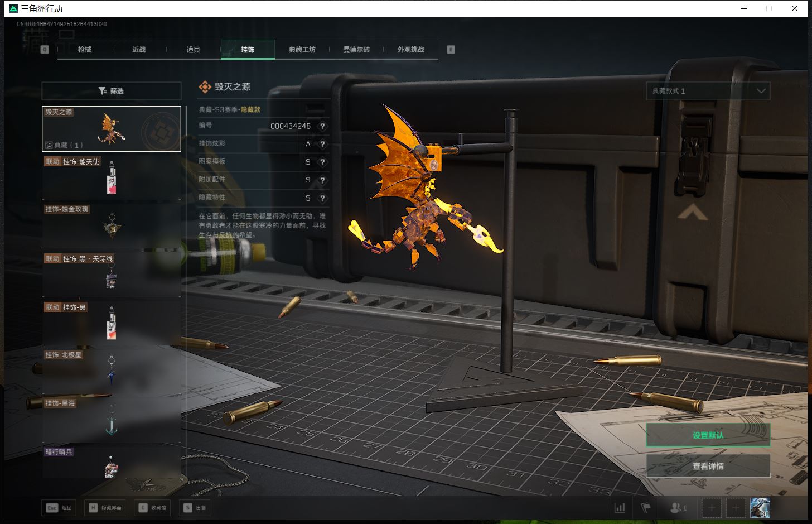Click the flag icon in bottom bar
812x524 pixels.
646,508
